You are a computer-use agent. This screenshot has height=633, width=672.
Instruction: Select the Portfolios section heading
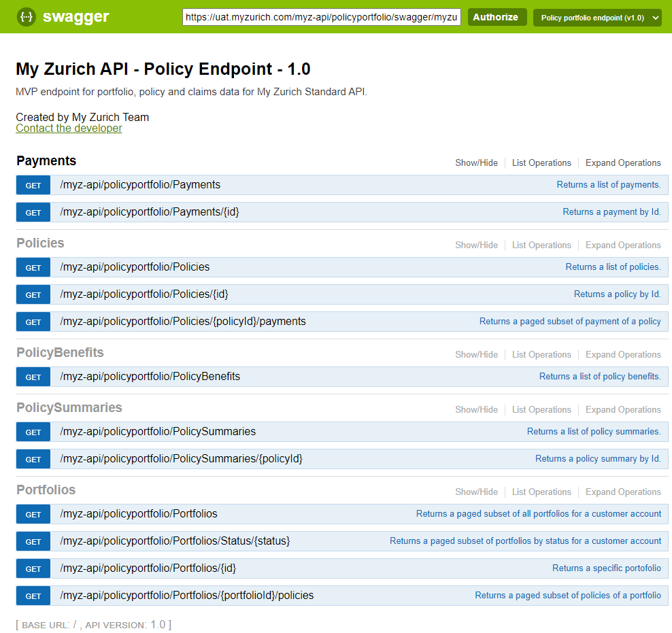(x=46, y=490)
